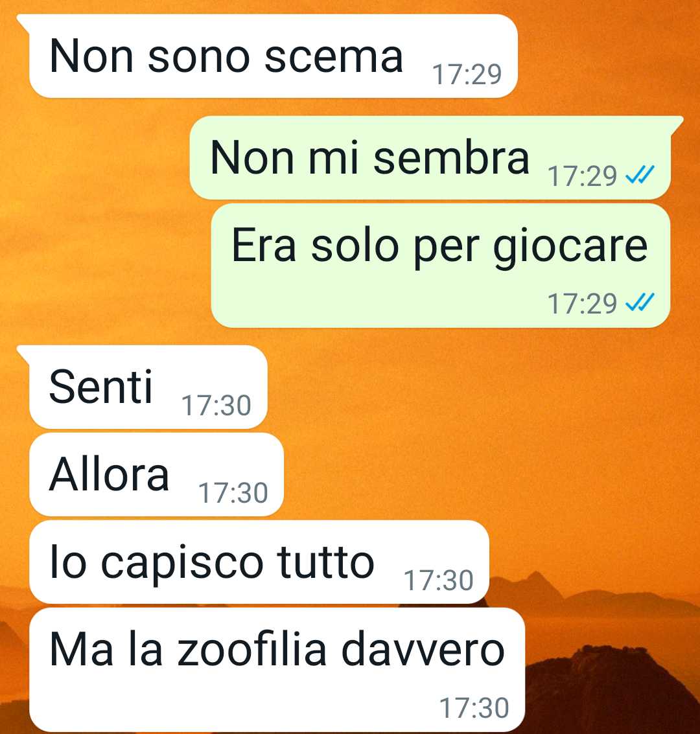Click the 17:29 time next to "Non mi sembra"
The image size is (700, 734).
[x=583, y=176]
